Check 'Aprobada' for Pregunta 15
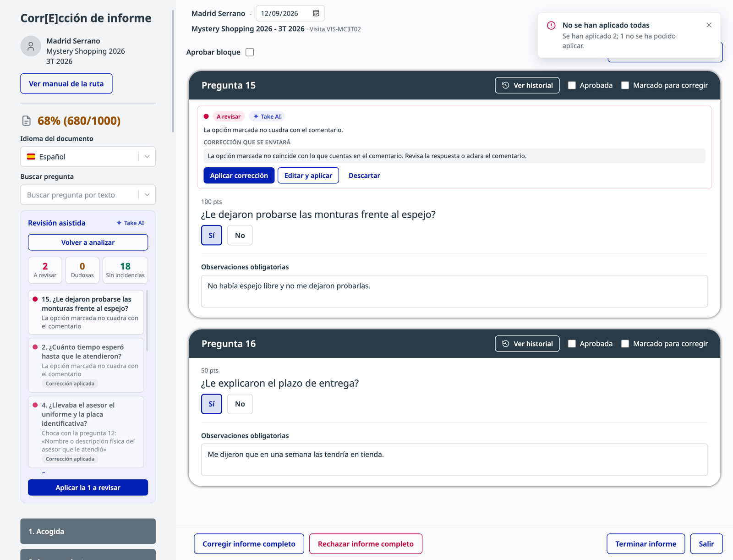 [572, 85]
